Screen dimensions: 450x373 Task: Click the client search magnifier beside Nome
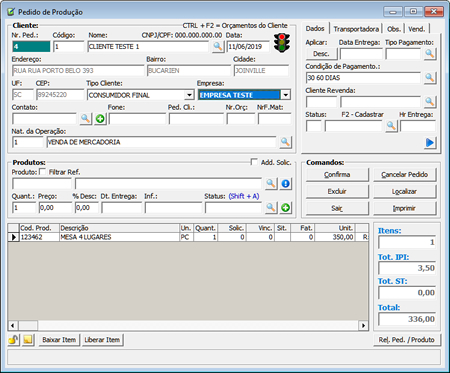pos(218,47)
